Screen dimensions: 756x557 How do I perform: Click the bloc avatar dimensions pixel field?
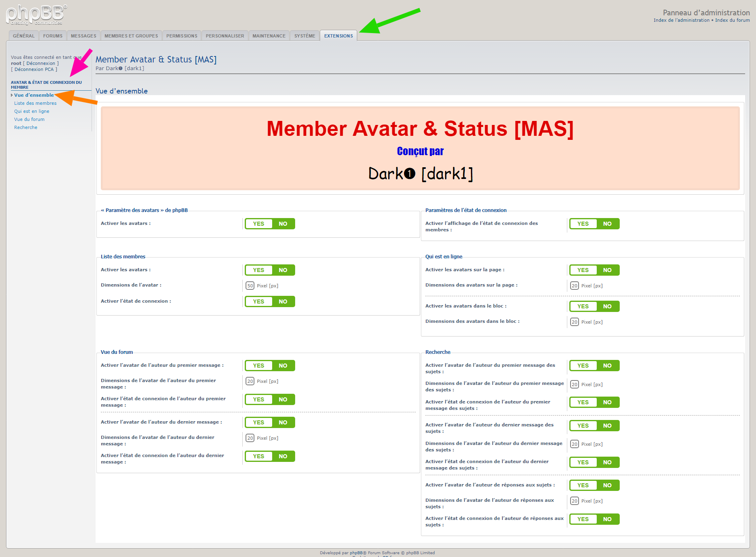click(x=574, y=322)
